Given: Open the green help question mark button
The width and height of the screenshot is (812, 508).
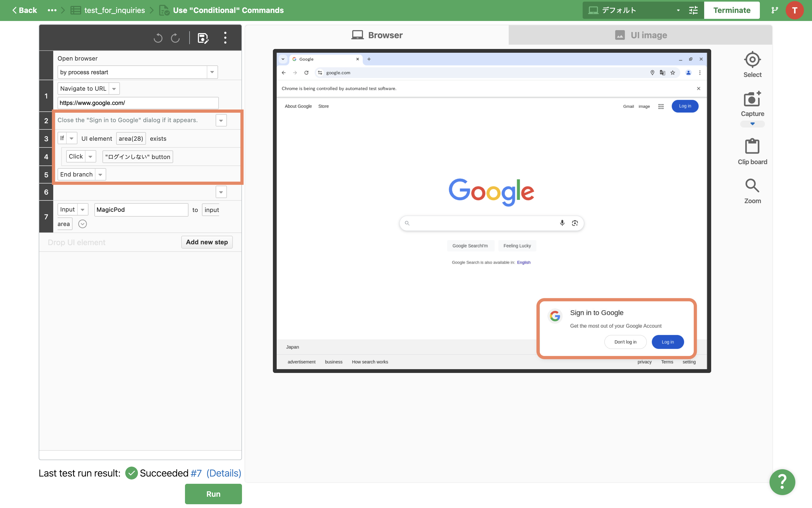Looking at the screenshot, I should (782, 482).
